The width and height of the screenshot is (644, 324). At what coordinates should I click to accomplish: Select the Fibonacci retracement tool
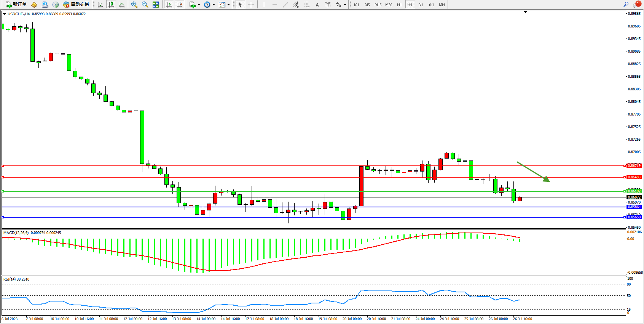pyautogui.click(x=307, y=5)
